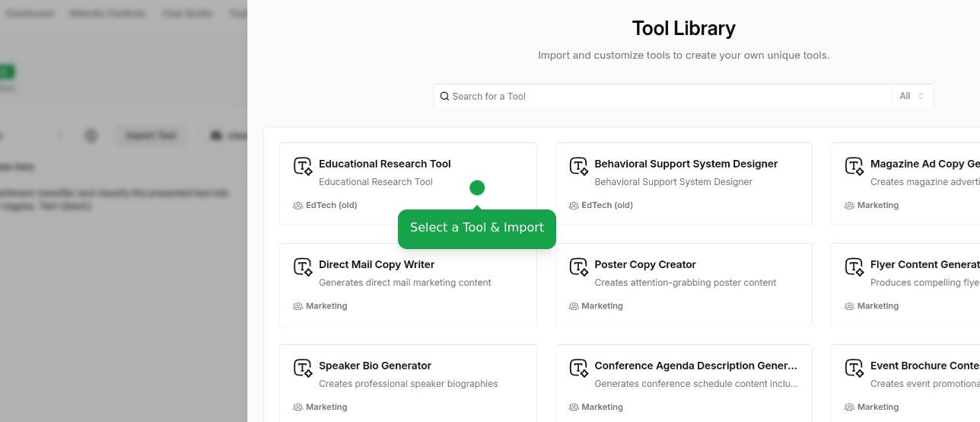The image size is (980, 422).
Task: Click Marketing tag on Direct Mail Copy Writer
Action: (326, 305)
